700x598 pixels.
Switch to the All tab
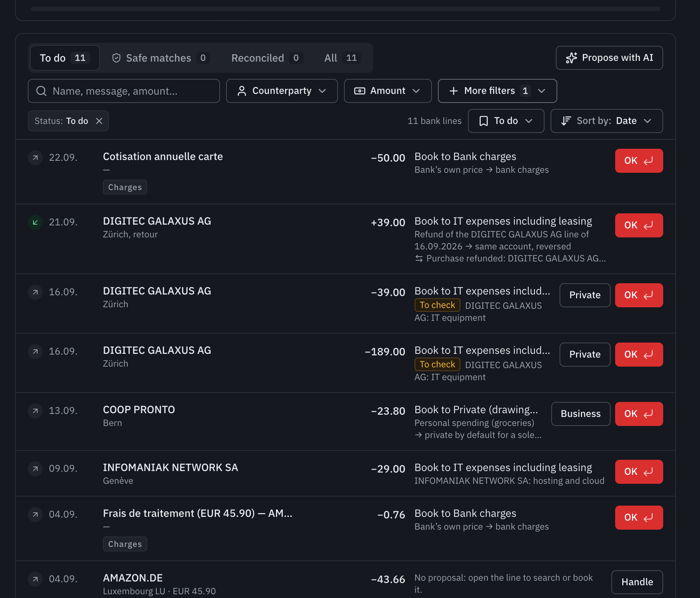[x=342, y=58]
